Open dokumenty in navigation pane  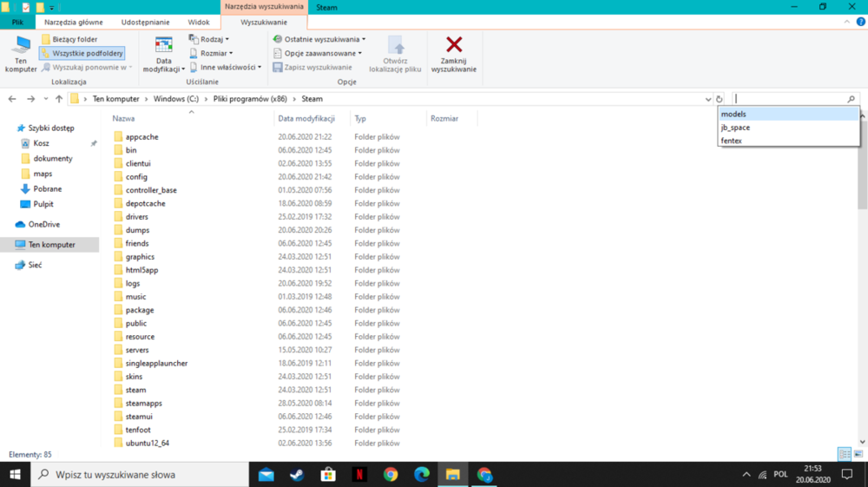(x=53, y=158)
